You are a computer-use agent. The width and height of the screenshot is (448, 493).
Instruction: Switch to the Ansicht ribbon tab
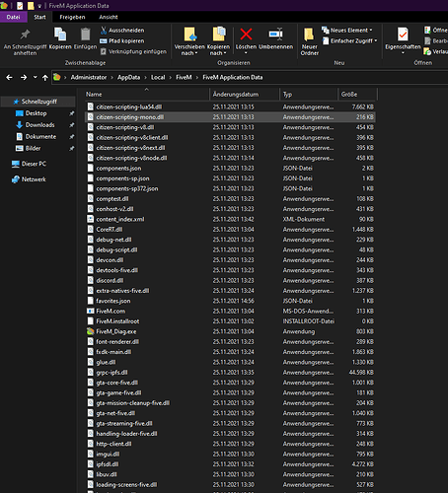[109, 17]
